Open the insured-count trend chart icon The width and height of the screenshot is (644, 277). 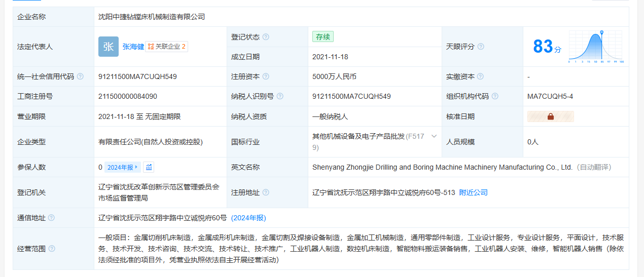point(149,167)
